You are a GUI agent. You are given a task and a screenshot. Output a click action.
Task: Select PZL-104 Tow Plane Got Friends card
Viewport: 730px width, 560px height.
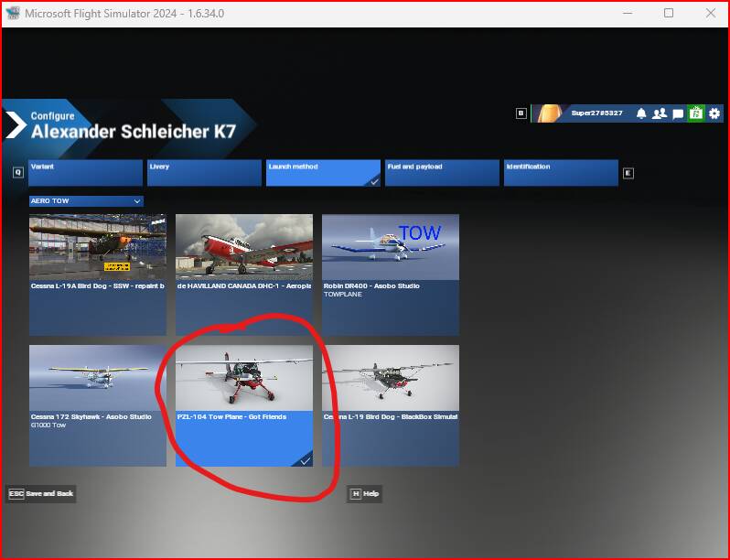pos(244,405)
